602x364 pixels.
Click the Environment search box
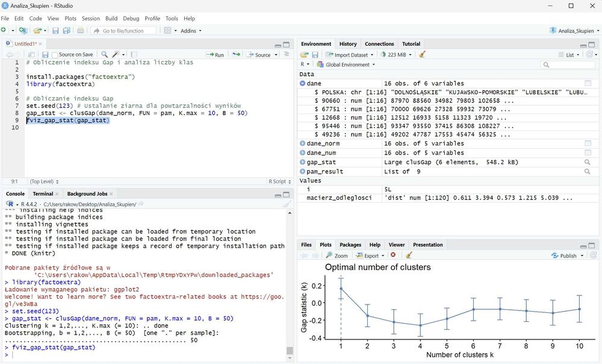click(x=568, y=64)
